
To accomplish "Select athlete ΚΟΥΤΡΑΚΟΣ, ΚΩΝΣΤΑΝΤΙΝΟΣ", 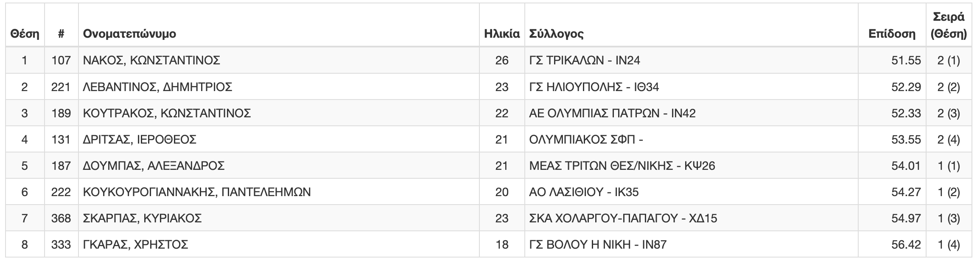I will pos(167,113).
